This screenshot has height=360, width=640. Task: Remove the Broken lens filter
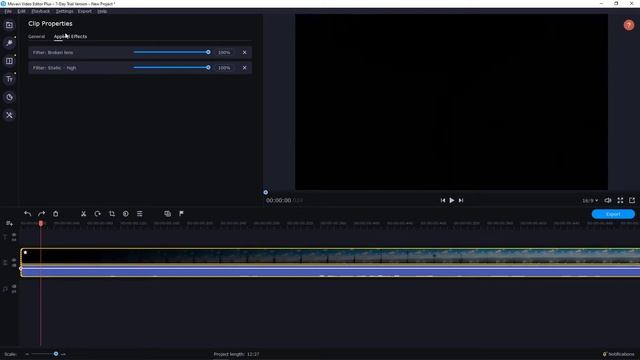pos(244,52)
